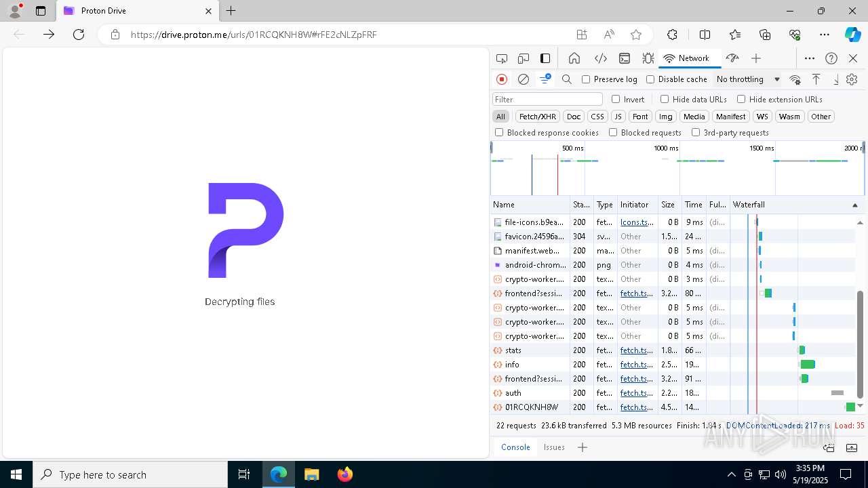The height and width of the screenshot is (488, 868).
Task: Open Icons.ts initiator link
Action: [637, 222]
